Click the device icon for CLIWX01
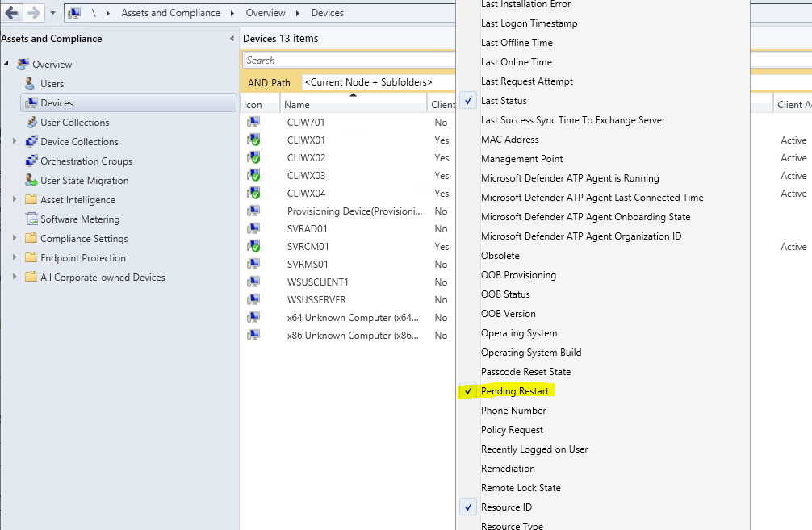Image resolution: width=812 pixels, height=530 pixels. [x=253, y=140]
